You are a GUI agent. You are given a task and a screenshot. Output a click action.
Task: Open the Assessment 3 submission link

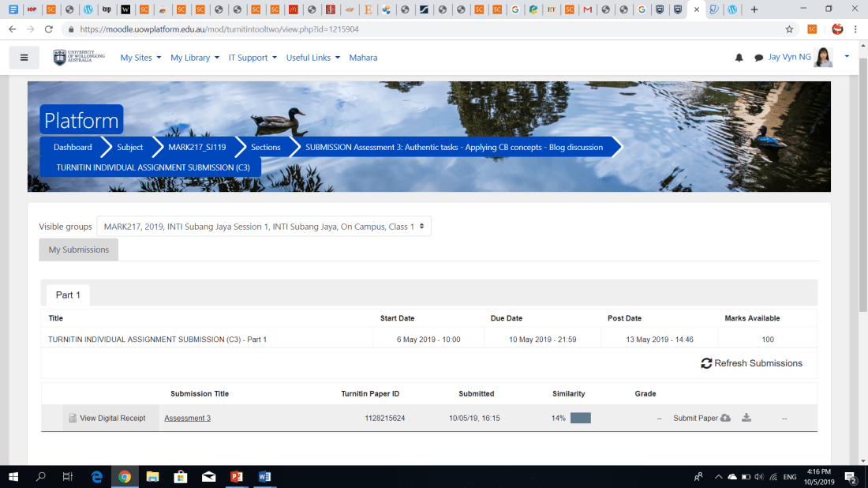(187, 419)
